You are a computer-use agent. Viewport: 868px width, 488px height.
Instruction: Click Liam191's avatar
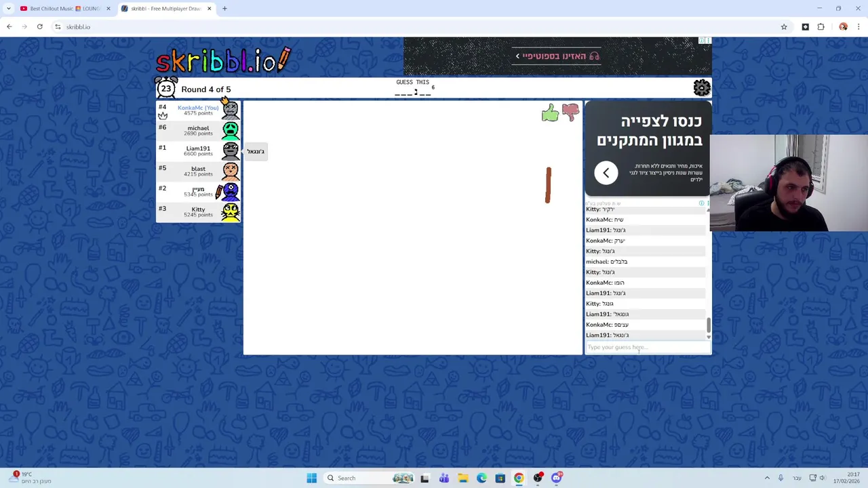(x=231, y=150)
